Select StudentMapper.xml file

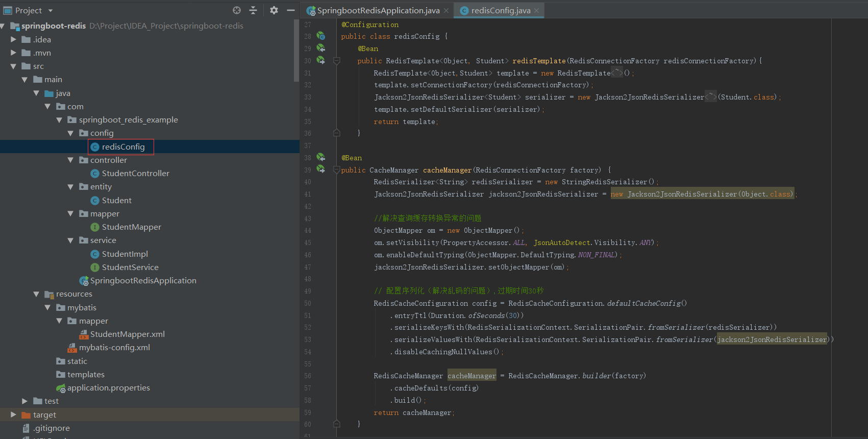point(127,334)
